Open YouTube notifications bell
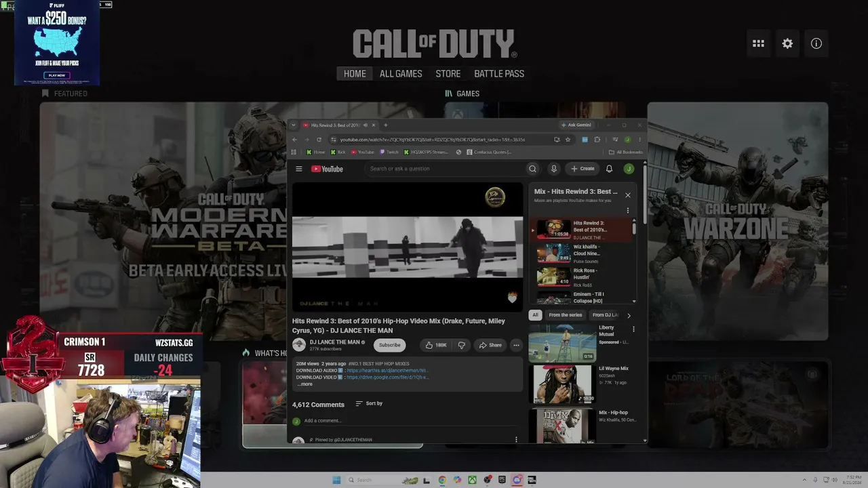 pos(609,169)
